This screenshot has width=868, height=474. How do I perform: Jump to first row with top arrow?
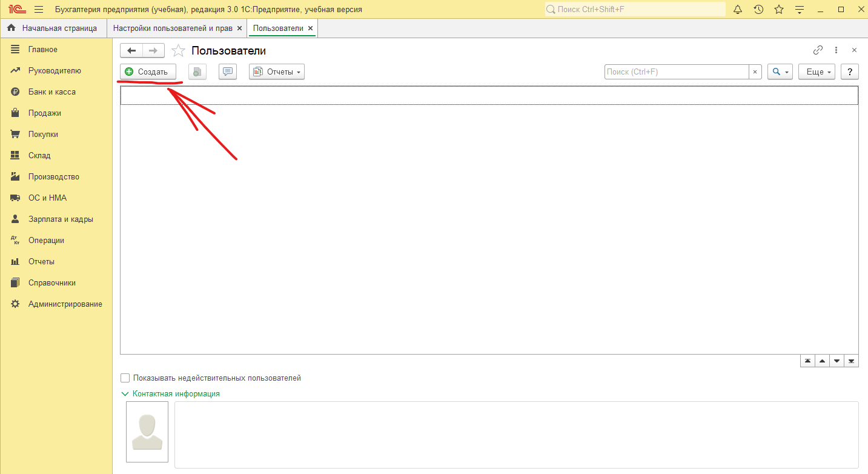tap(807, 361)
